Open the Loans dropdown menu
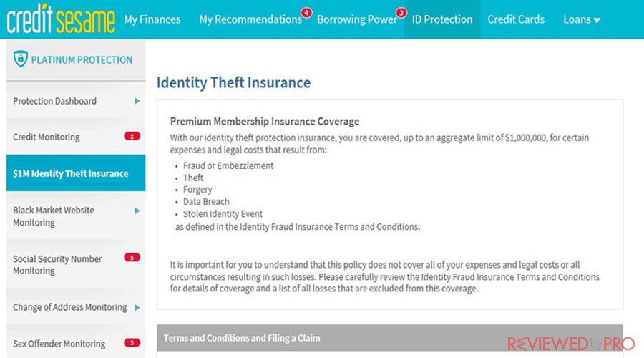Viewport: 644px width, 358px height. point(582,19)
